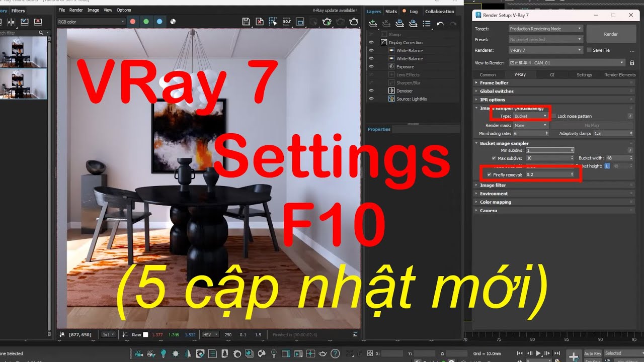
Task: Switch to the GI tab in Render Setup
Action: 552,74
